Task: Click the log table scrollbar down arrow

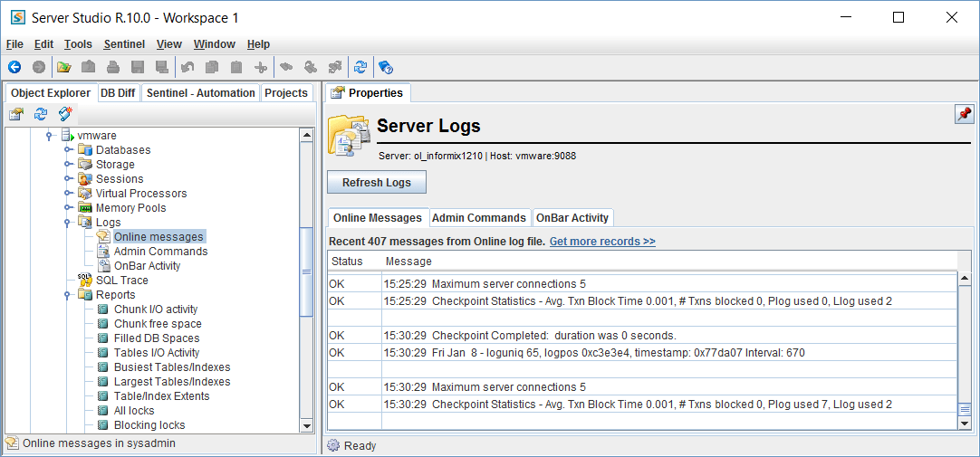Action: pos(964,423)
